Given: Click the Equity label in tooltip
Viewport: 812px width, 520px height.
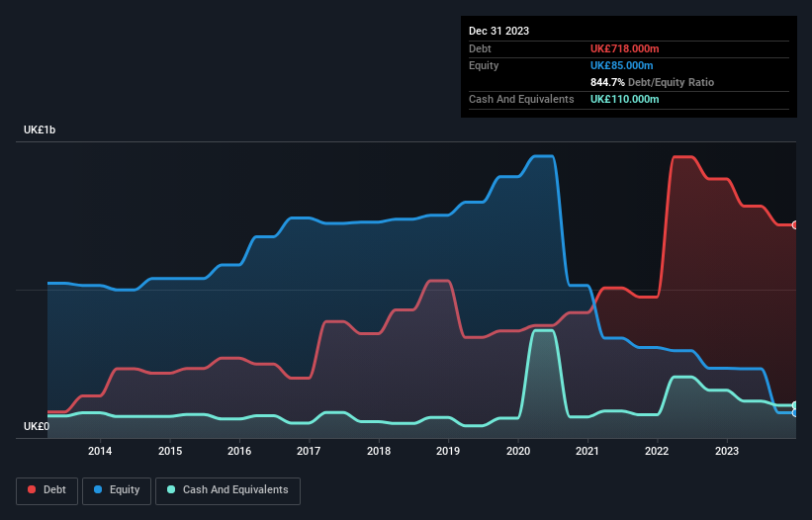Looking at the screenshot, I should (484, 65).
